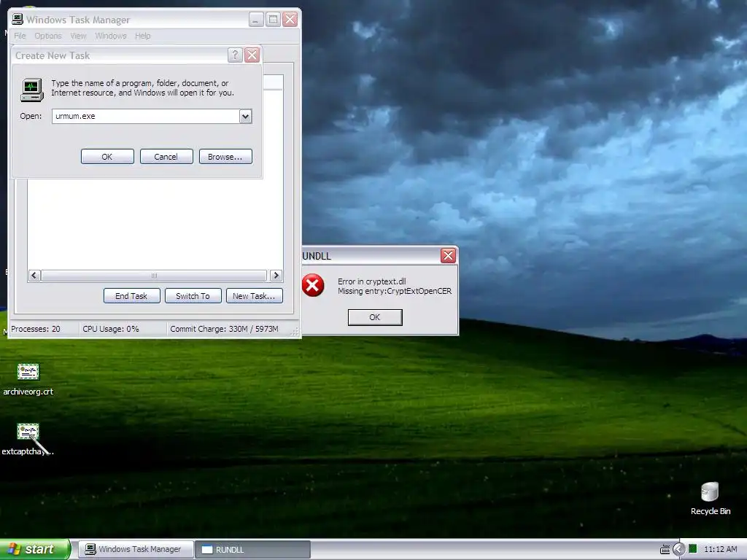
Task: Click the help question mark in Create New Task
Action: 235,55
